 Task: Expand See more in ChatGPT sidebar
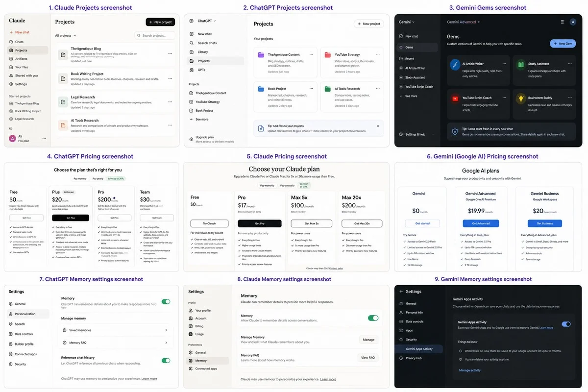click(202, 120)
